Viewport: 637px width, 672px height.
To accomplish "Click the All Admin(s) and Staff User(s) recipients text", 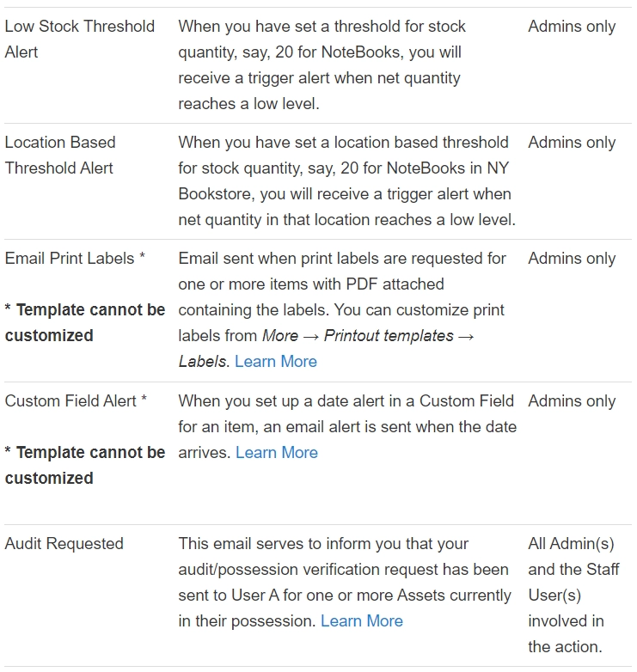I will [573, 595].
